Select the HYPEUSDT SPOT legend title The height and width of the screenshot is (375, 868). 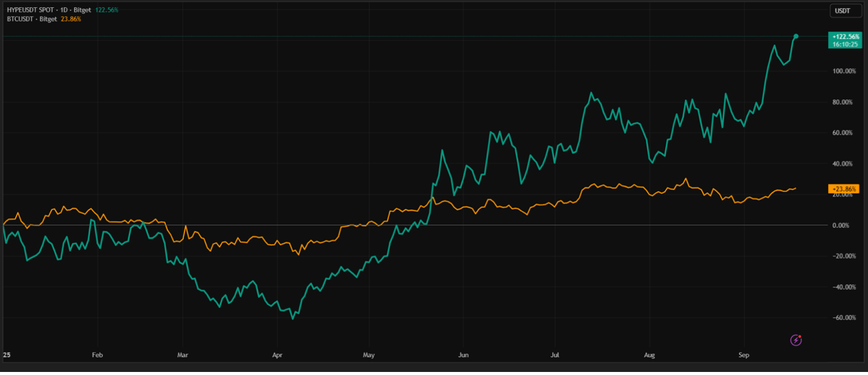[32, 10]
